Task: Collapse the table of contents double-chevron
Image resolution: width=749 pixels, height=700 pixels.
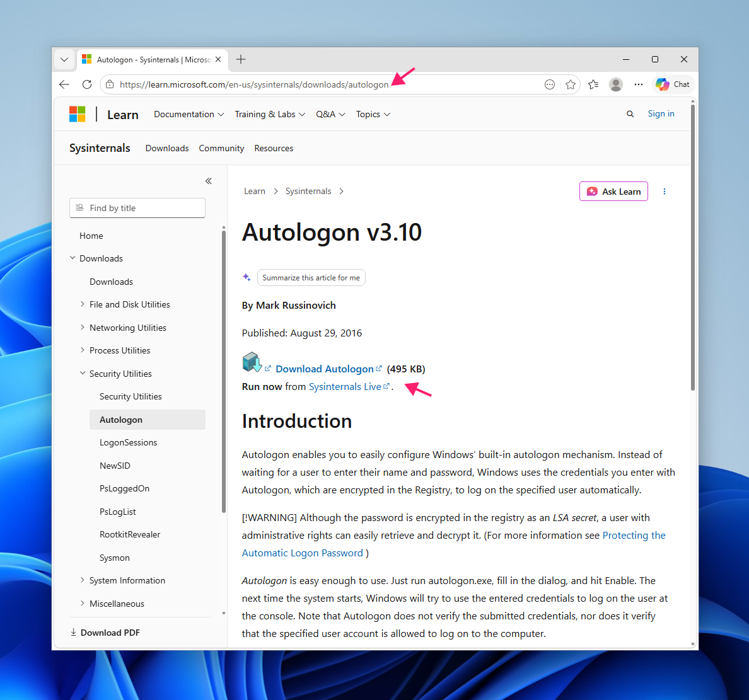Action: 208,181
